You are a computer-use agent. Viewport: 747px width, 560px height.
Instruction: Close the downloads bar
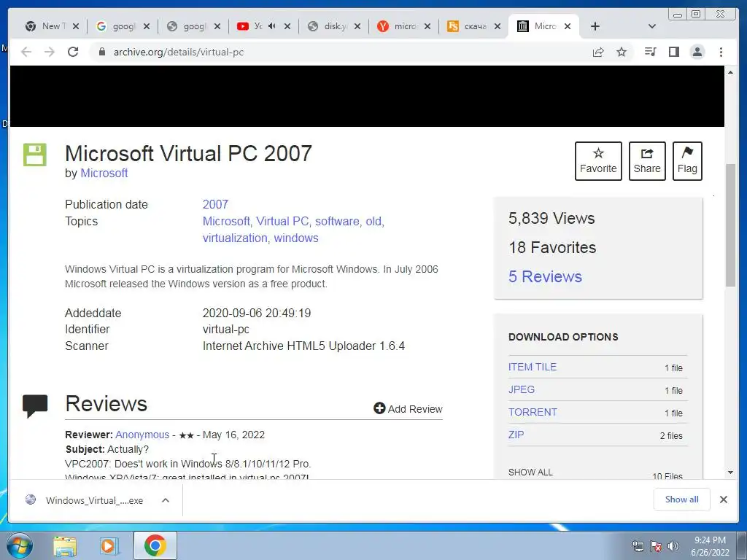point(723,499)
